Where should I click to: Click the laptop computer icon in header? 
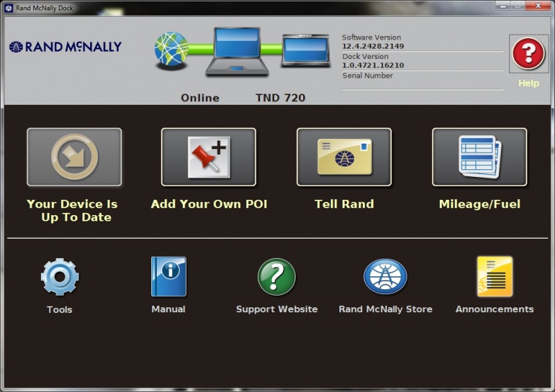(x=237, y=51)
